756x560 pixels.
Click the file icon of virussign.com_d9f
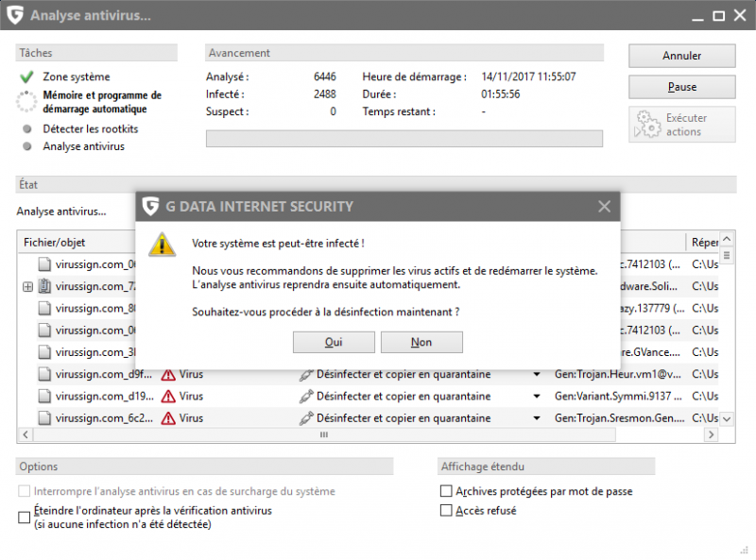click(44, 374)
